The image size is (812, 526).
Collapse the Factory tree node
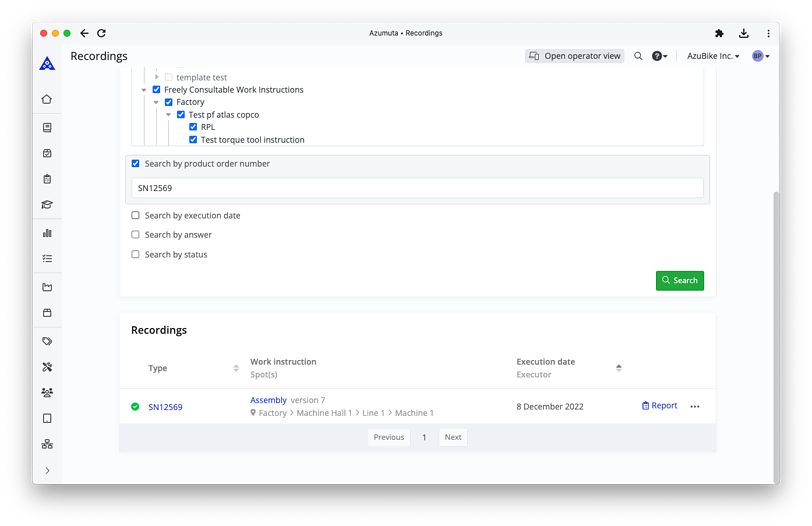[x=156, y=102]
